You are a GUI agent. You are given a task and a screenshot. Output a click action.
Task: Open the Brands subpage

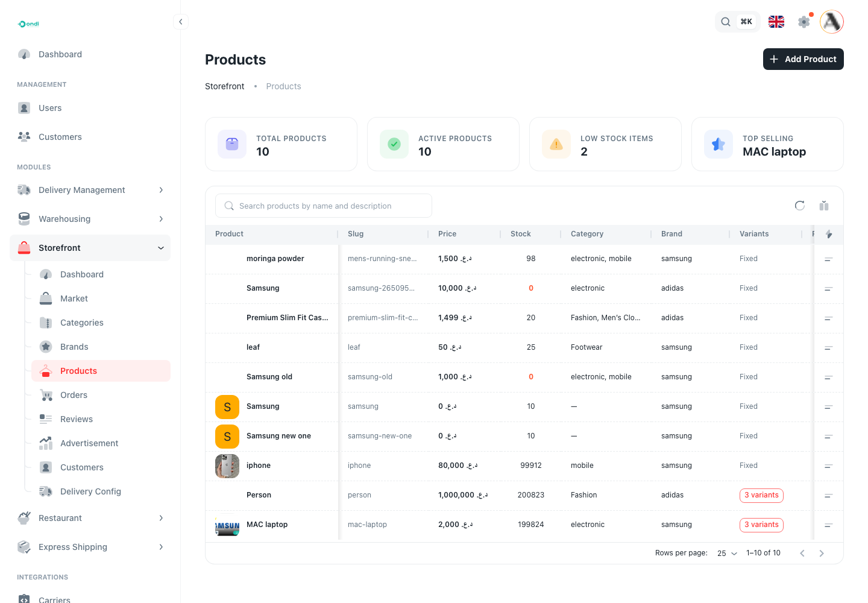pyautogui.click(x=101, y=347)
